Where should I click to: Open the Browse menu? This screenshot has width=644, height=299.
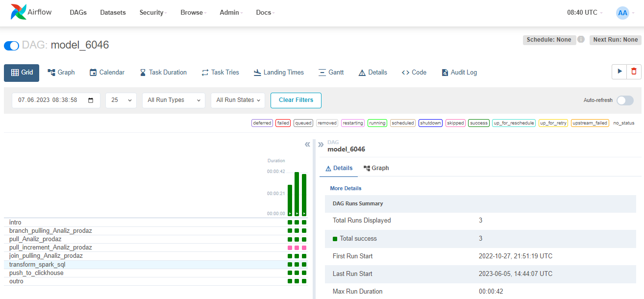point(193,13)
